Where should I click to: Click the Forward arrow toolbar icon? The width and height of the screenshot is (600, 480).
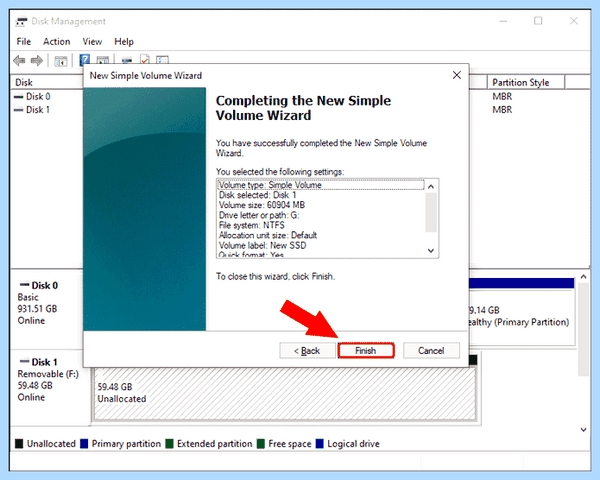(x=37, y=60)
